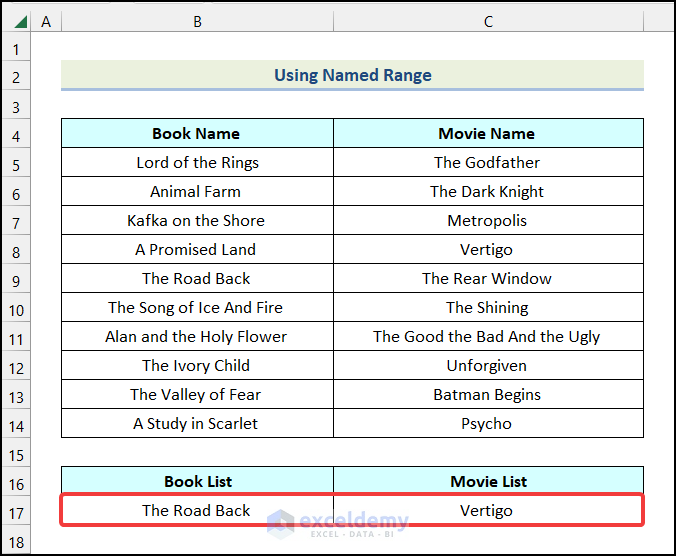The width and height of the screenshot is (676, 556).
Task: Click the 'Book List' header cell
Action: [197, 482]
